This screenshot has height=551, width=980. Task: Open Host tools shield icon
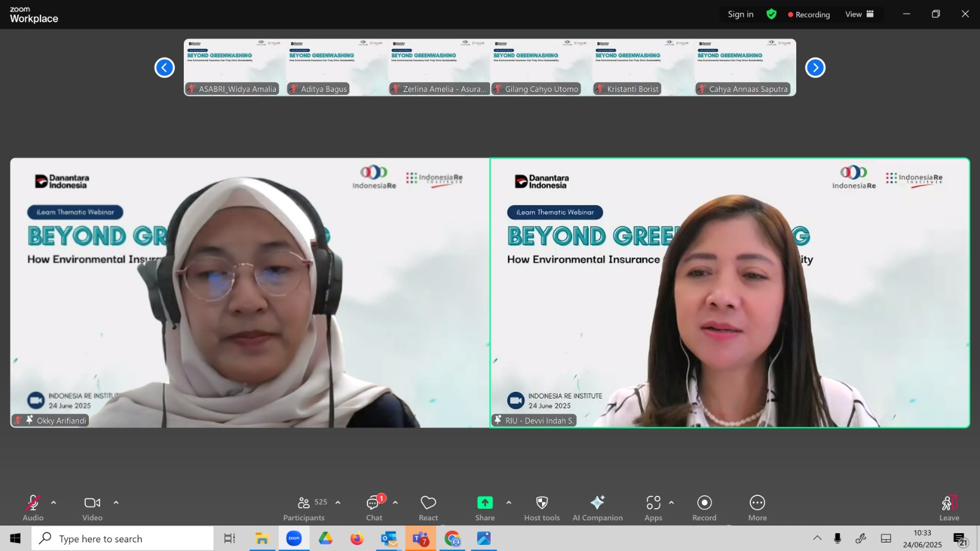pyautogui.click(x=541, y=508)
